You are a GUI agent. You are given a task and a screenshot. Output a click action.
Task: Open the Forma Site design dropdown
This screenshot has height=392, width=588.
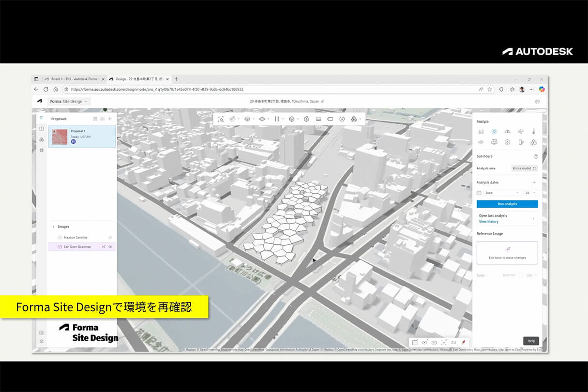[69, 101]
